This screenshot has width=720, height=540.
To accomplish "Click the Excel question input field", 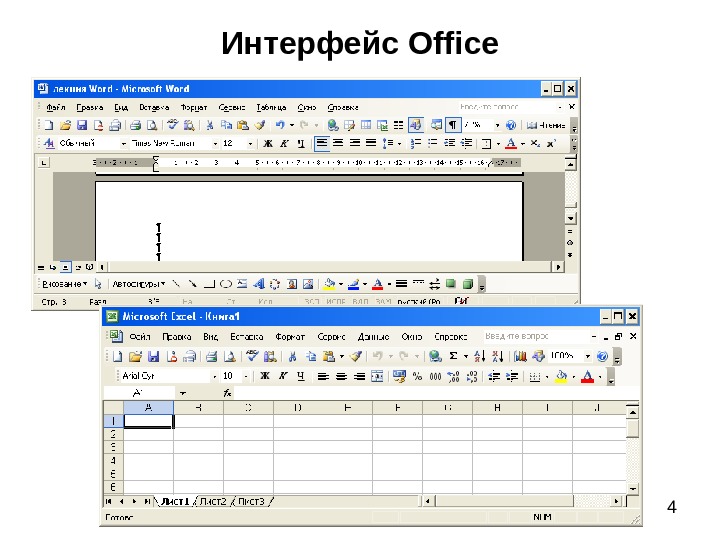I will pyautogui.click(x=536, y=336).
